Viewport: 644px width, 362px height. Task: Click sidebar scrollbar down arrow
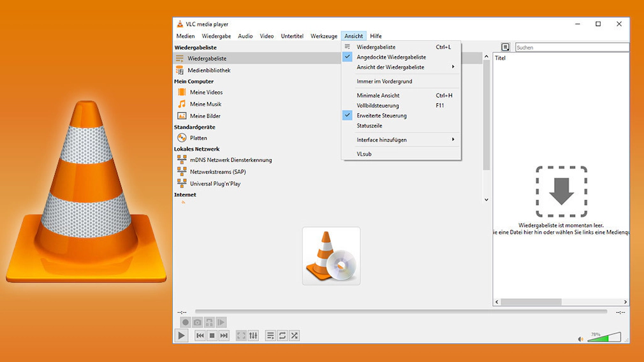click(x=487, y=200)
